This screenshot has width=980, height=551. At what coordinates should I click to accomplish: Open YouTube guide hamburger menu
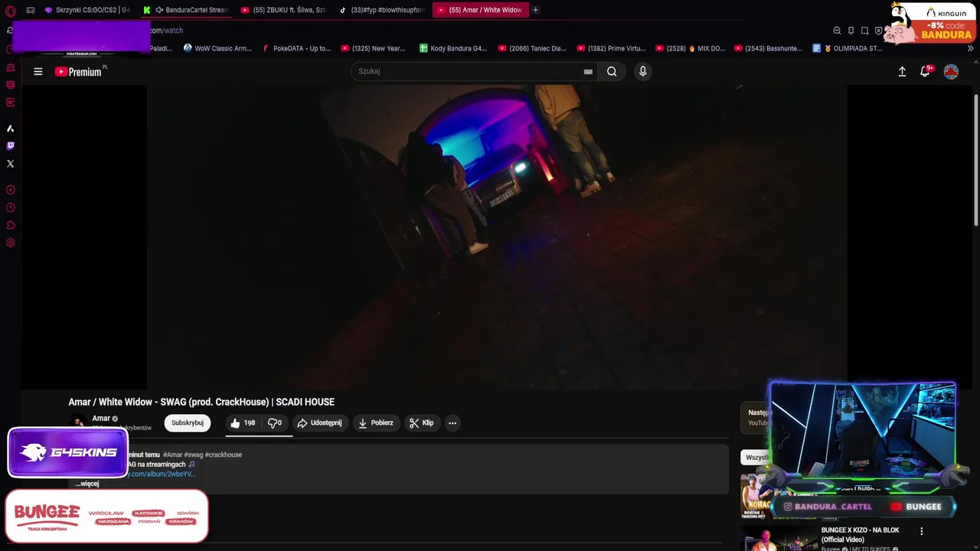[x=38, y=71]
